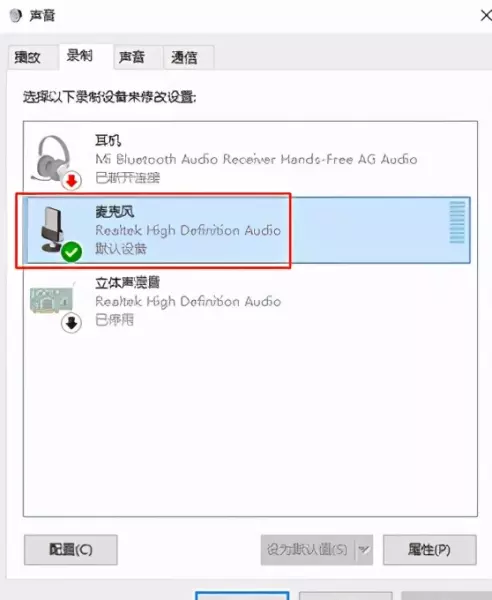492x600 pixels.
Task: Click the green checkmark default-device badge
Action: click(72, 252)
